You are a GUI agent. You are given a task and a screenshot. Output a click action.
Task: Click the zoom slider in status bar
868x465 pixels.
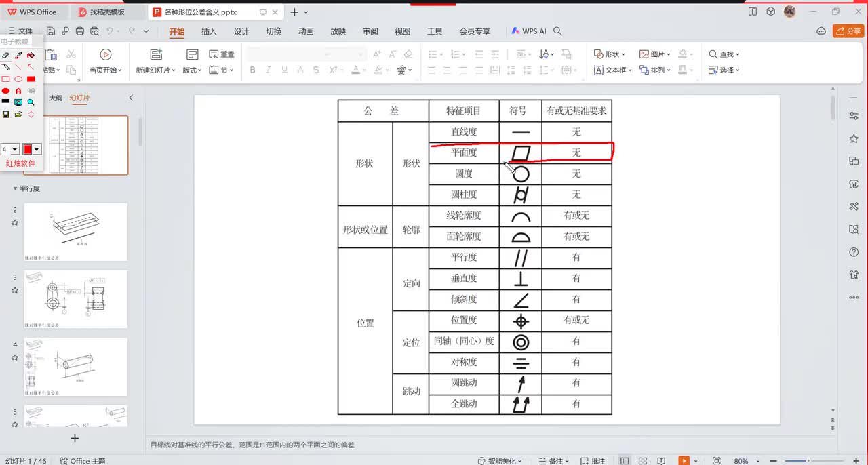[x=807, y=461]
